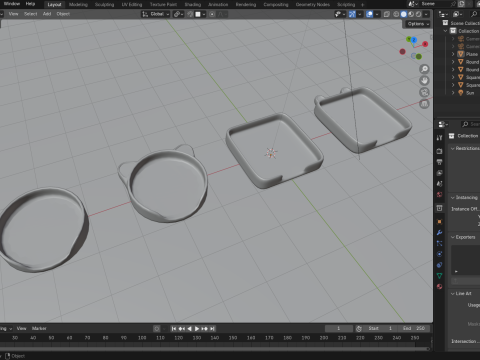Image resolution: width=480 pixels, height=360 pixels.
Task: Click the red X axis on the navigation gizmo
Action: click(x=425, y=44)
